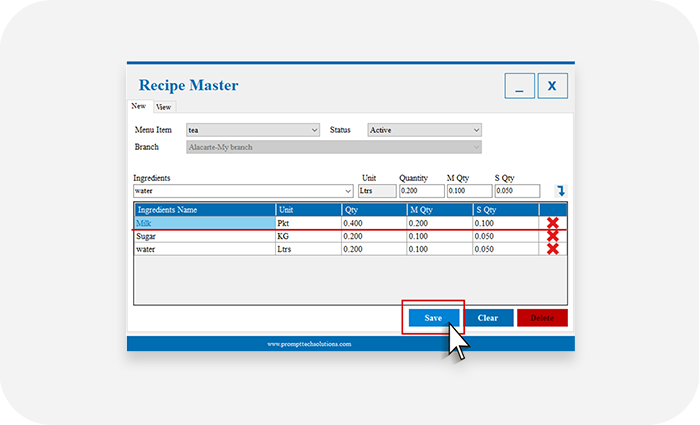Click the Qty column header
The height and width of the screenshot is (425, 700).
[x=374, y=210]
